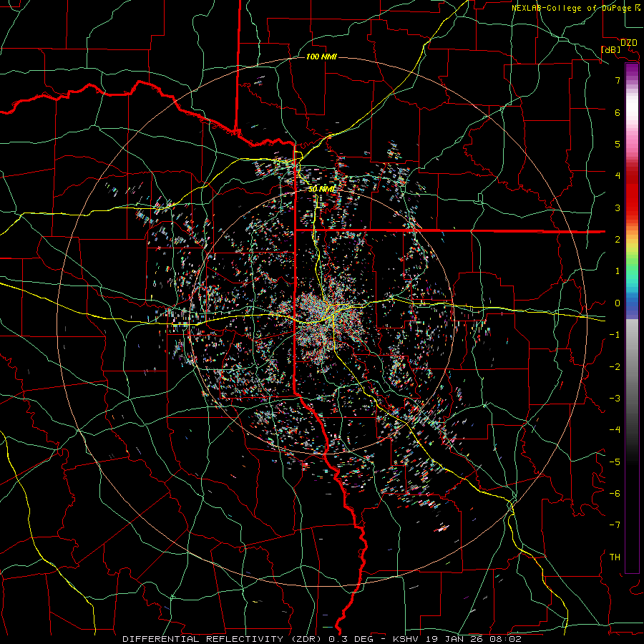The image size is (644, 644).
Task: Click the -4 value on the color scale
Action: click(x=615, y=430)
